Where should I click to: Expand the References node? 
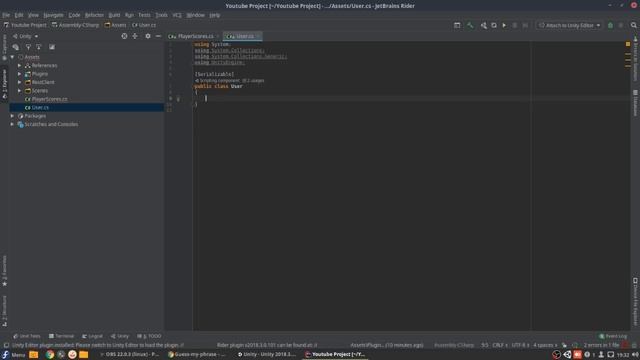tap(20, 65)
